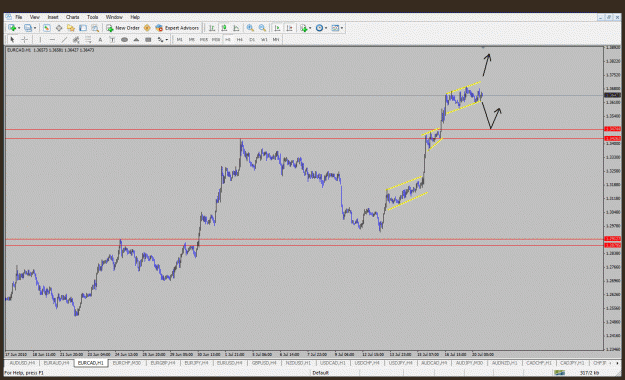The height and width of the screenshot is (380, 625).
Task: Toggle chart shift from right border
Action: [289, 28]
